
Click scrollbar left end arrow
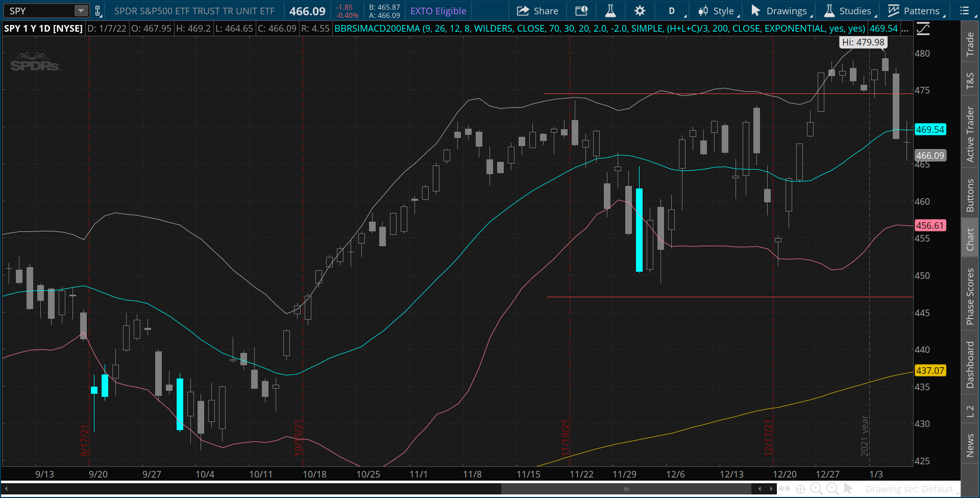coord(6,489)
